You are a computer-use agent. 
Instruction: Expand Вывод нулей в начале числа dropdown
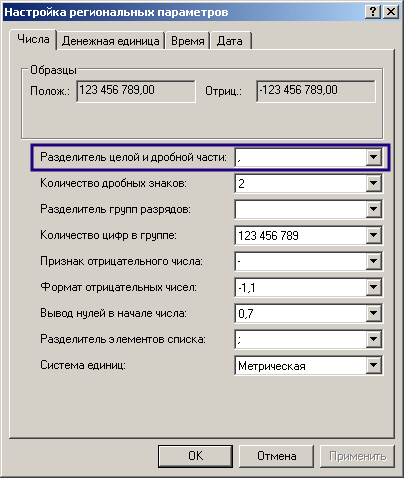tap(373, 313)
